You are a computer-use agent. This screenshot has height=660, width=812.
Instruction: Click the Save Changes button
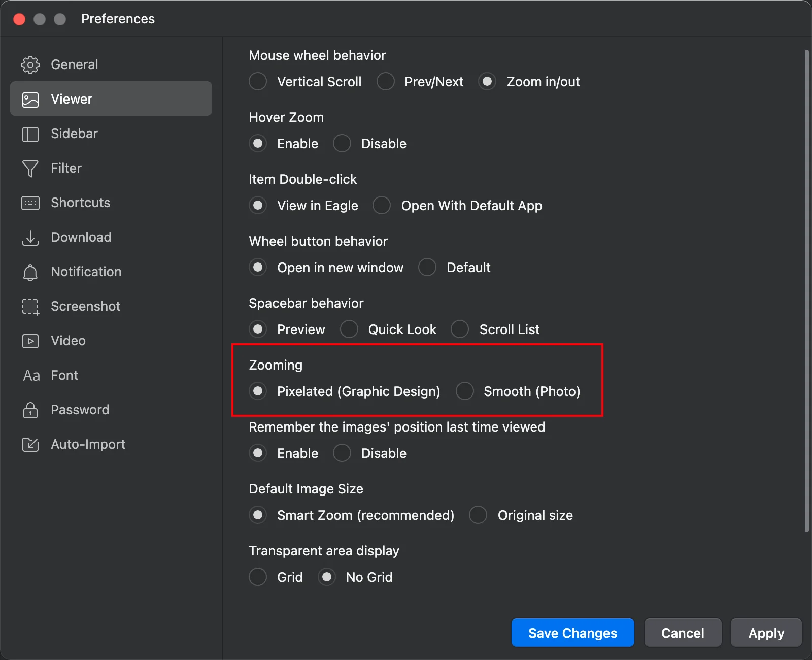click(x=573, y=633)
